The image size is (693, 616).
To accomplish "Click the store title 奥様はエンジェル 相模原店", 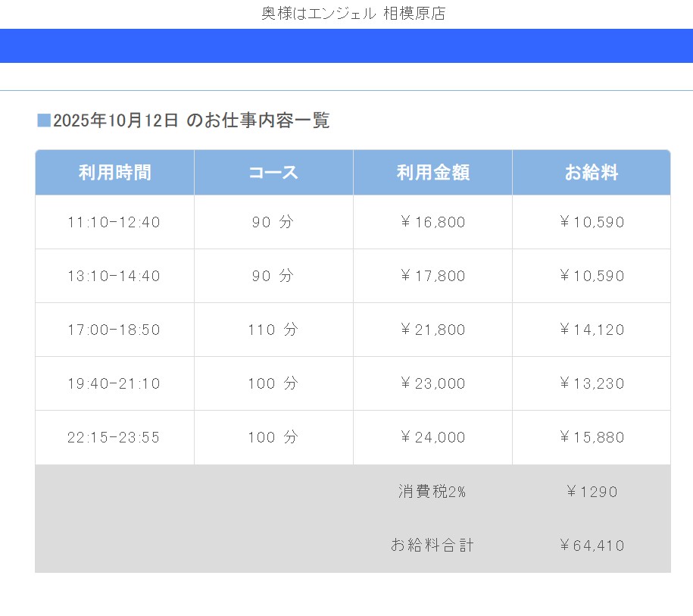I will click(x=353, y=14).
